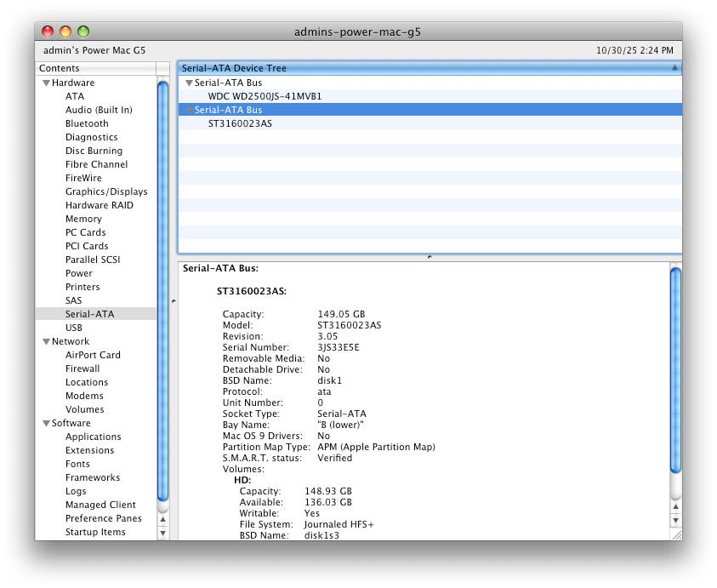Open the USB hardware section
This screenshot has width=717, height=588.
coord(74,328)
